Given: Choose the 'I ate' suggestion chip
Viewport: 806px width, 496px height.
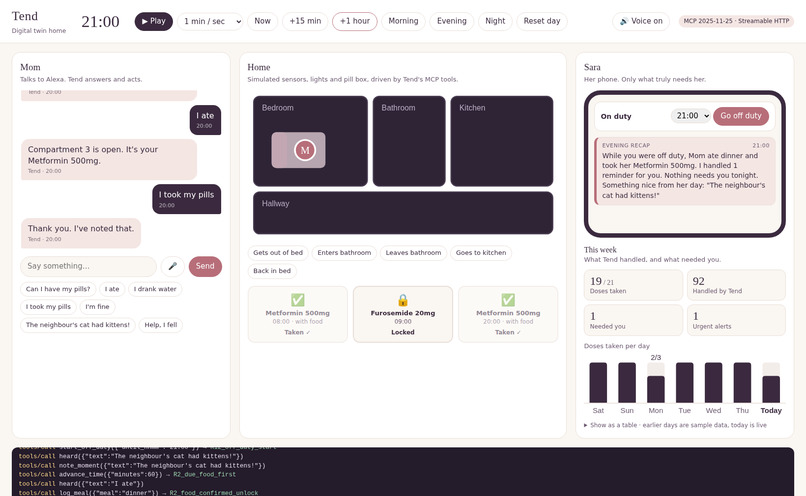Looking at the screenshot, I should pos(112,289).
